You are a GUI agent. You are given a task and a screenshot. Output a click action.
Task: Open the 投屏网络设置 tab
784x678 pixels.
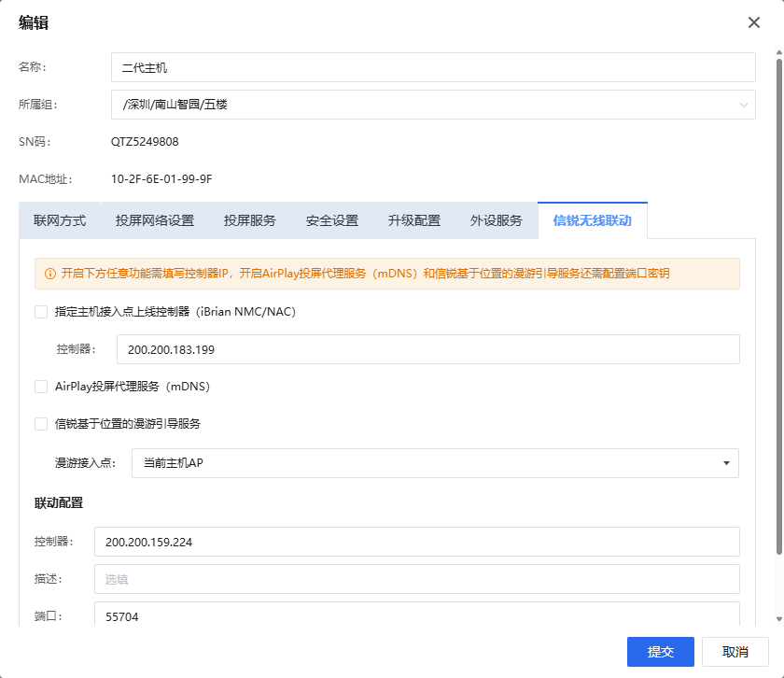155,220
